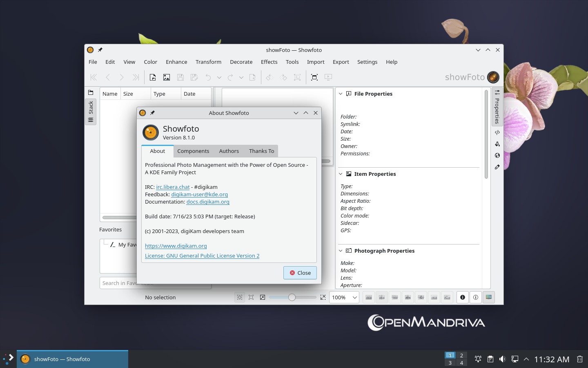588x368 pixels.
Task: Click the Revert document icon in toolbar
Action: click(252, 77)
